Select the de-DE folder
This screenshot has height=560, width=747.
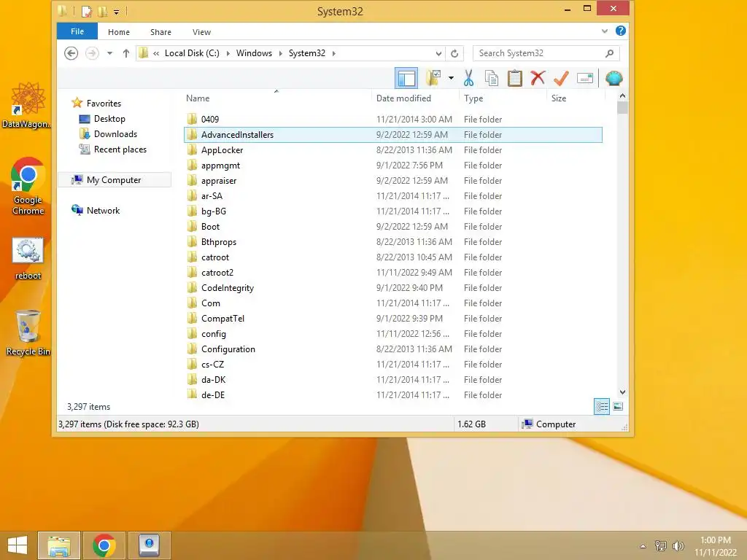click(x=393, y=394)
